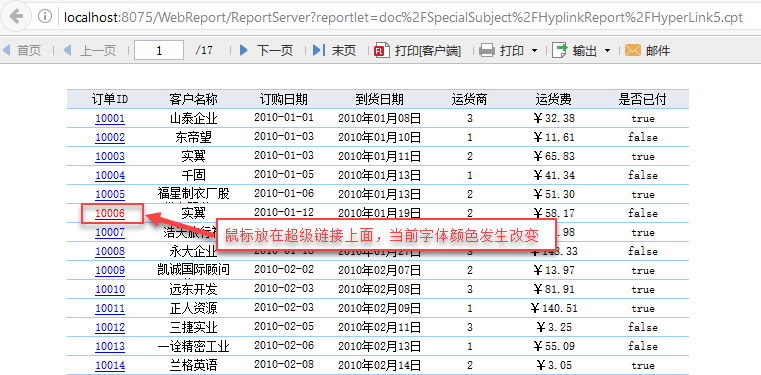Open order link 10010
Viewport: 761px width, 375px height.
(x=110, y=289)
